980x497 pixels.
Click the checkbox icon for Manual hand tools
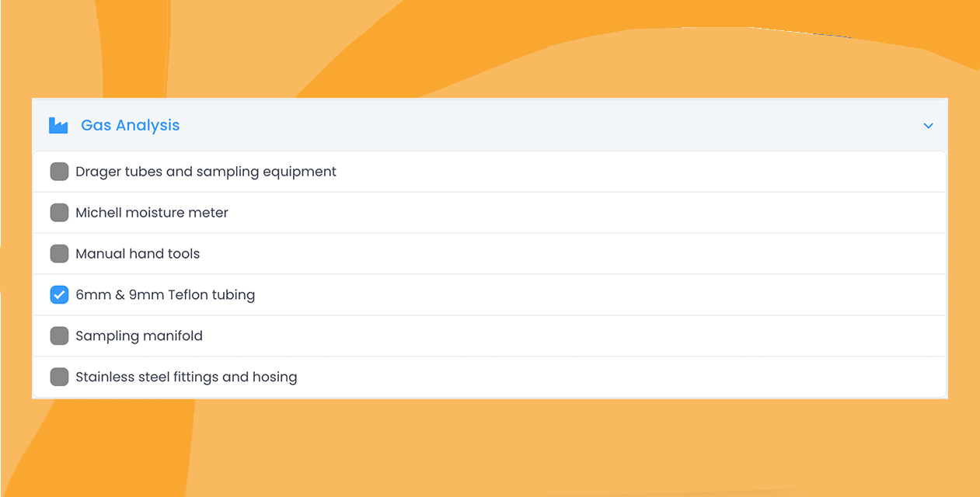click(x=59, y=253)
